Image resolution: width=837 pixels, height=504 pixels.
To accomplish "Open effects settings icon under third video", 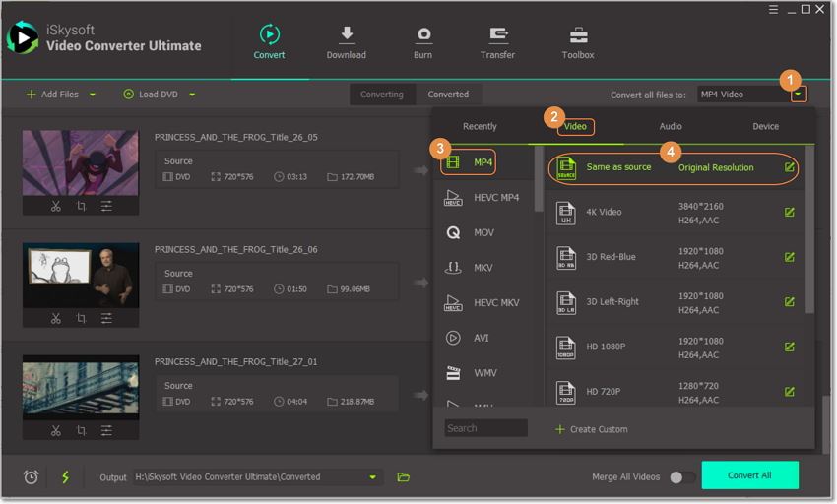I will [106, 430].
